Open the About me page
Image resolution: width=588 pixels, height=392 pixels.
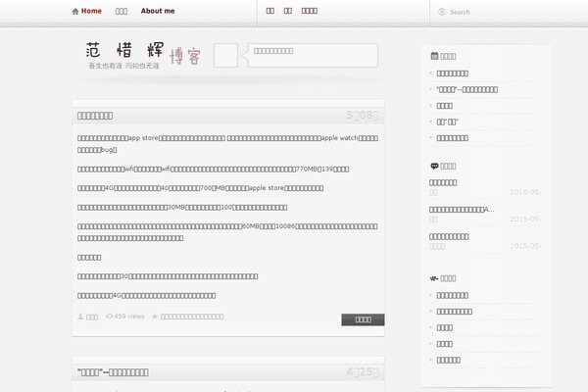click(x=158, y=11)
